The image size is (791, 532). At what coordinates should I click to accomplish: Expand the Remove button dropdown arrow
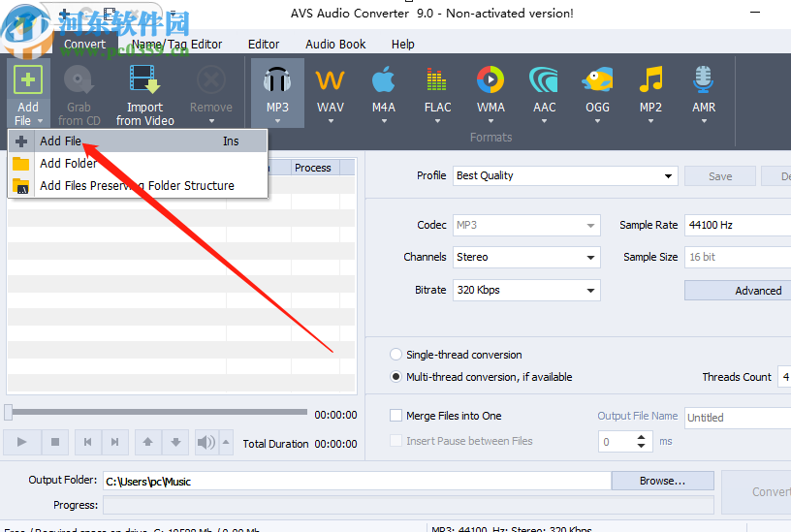(211, 121)
